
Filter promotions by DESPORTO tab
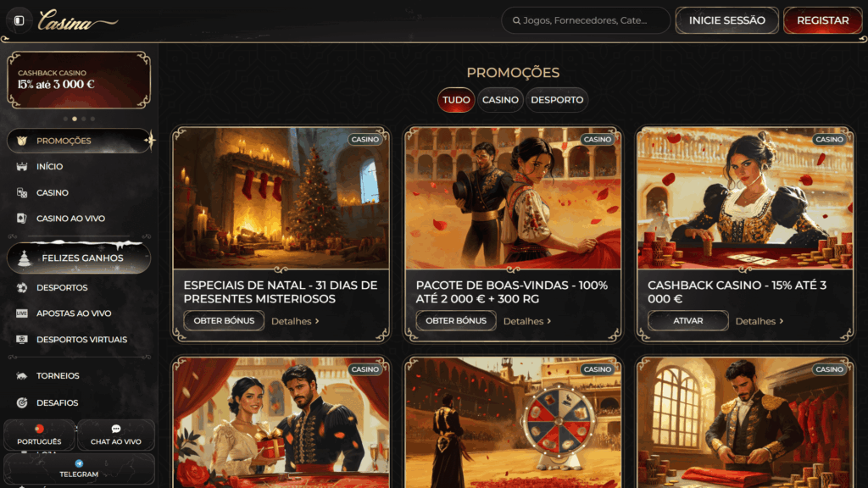(x=557, y=100)
